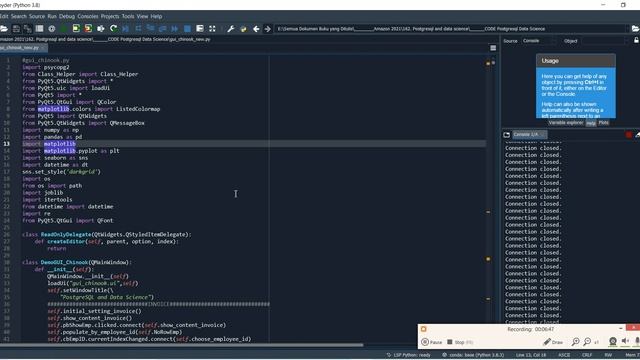Screen dimensions: 640x360
Task: Toggle the Help pane lock icon
Action: pos(636,40)
